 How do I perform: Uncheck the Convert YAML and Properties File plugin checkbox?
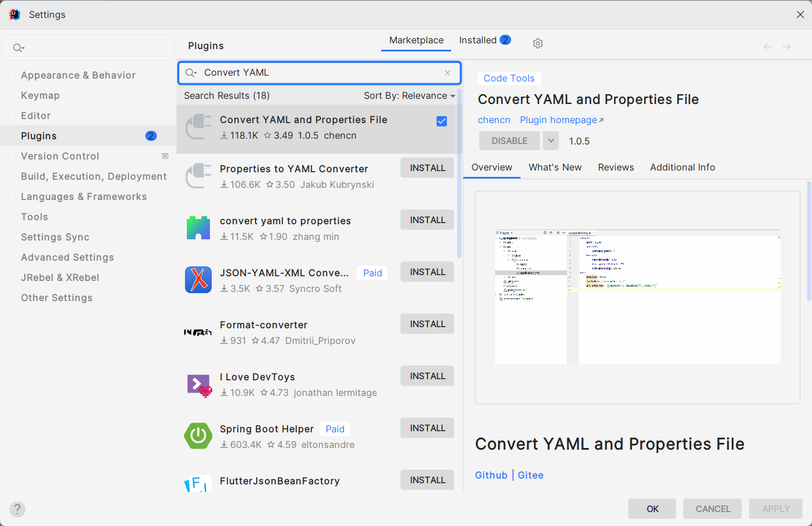click(442, 121)
